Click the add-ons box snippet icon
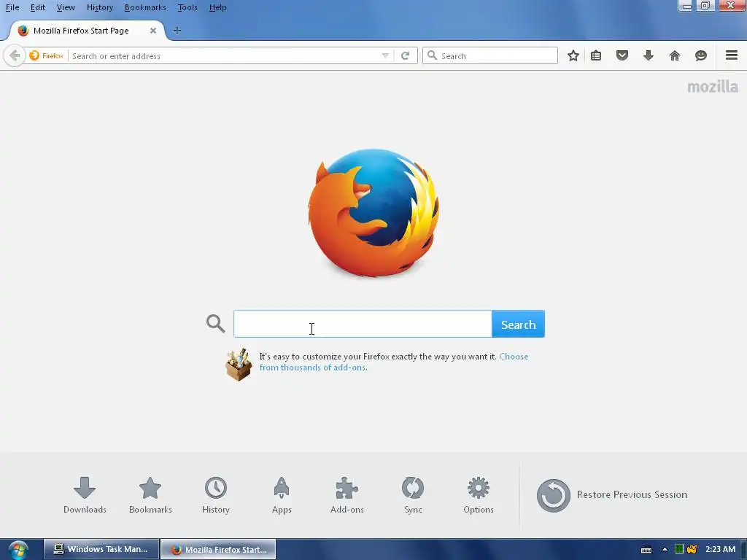The image size is (747, 560). click(x=239, y=365)
